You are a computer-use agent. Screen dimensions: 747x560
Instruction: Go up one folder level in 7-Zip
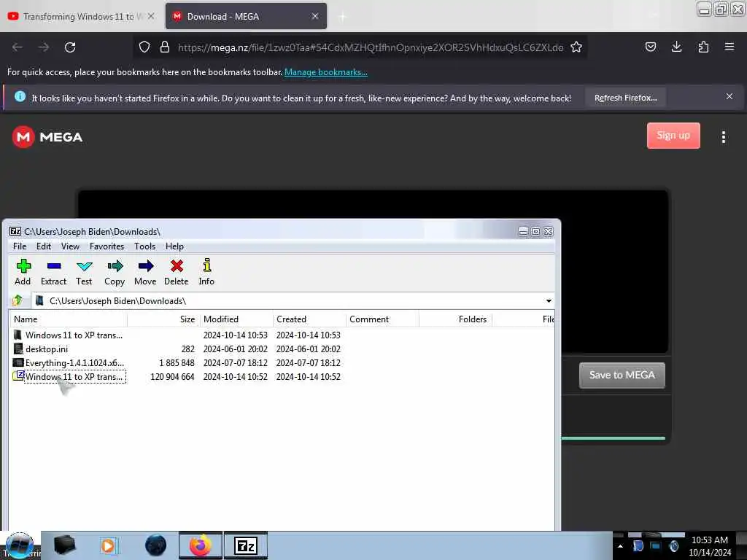point(18,300)
